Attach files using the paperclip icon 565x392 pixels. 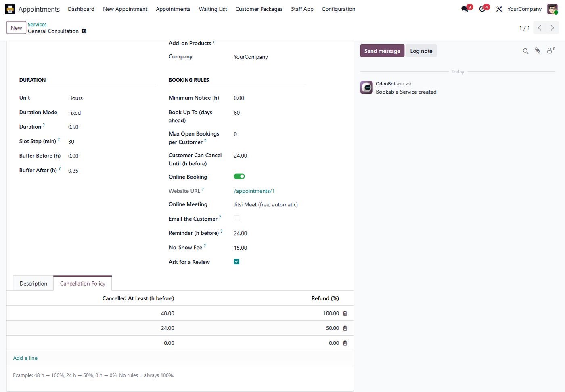pyautogui.click(x=538, y=51)
